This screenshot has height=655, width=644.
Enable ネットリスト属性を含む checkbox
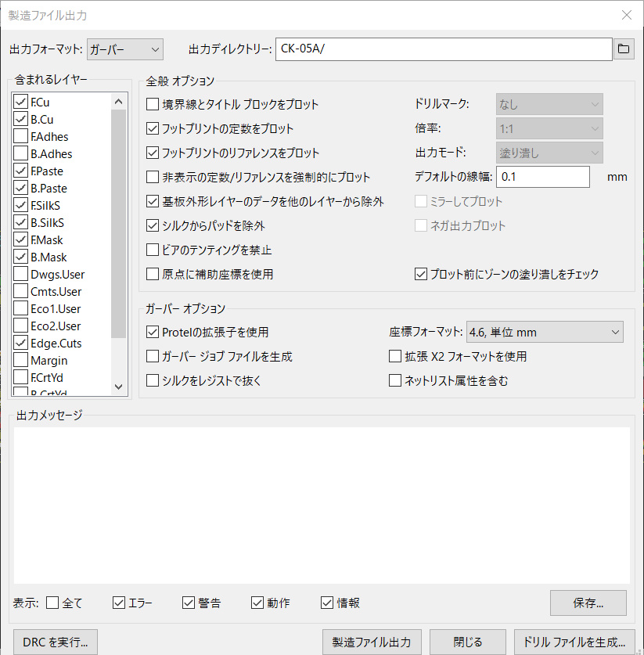pos(395,380)
